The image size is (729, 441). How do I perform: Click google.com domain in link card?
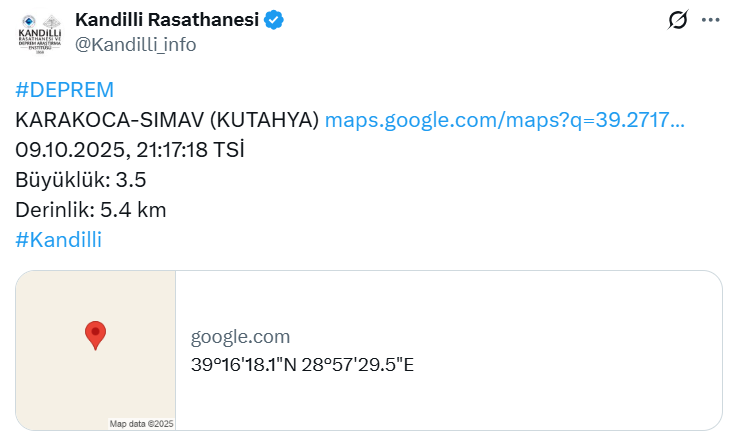pyautogui.click(x=240, y=337)
